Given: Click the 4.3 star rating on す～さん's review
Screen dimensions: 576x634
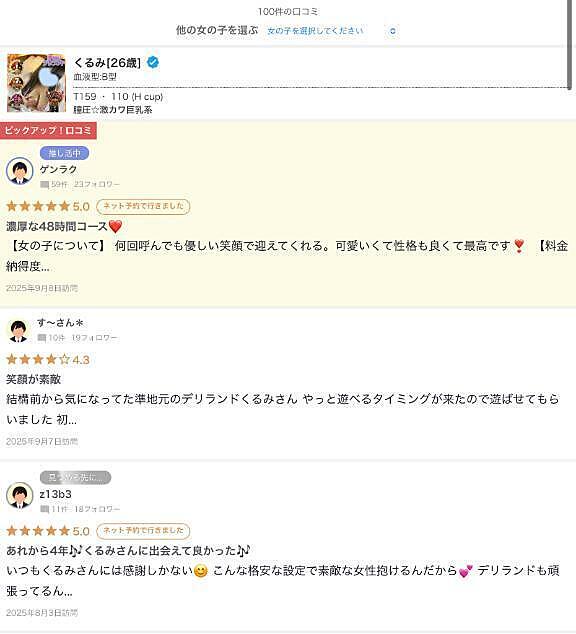Looking at the screenshot, I should tap(48, 359).
